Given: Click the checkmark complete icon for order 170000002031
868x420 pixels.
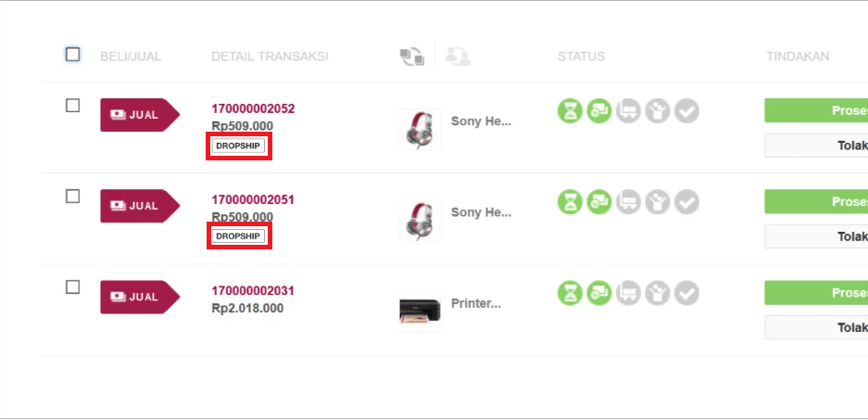Looking at the screenshot, I should (x=687, y=293).
